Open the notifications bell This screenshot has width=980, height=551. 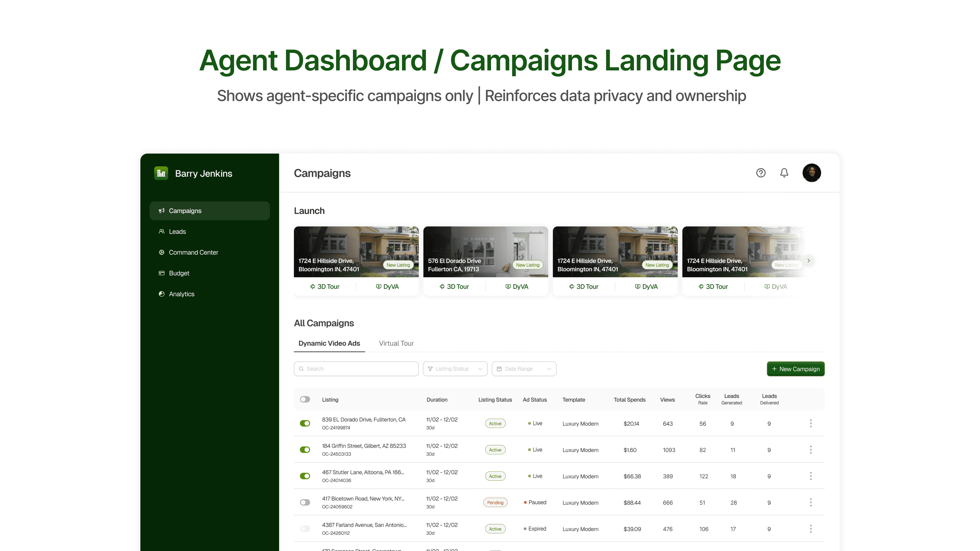pyautogui.click(x=784, y=173)
